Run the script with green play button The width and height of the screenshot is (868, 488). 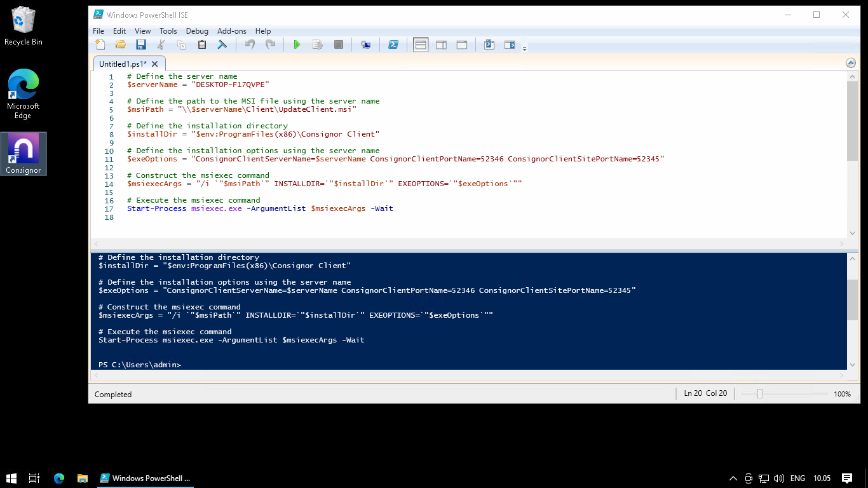[x=297, y=44]
